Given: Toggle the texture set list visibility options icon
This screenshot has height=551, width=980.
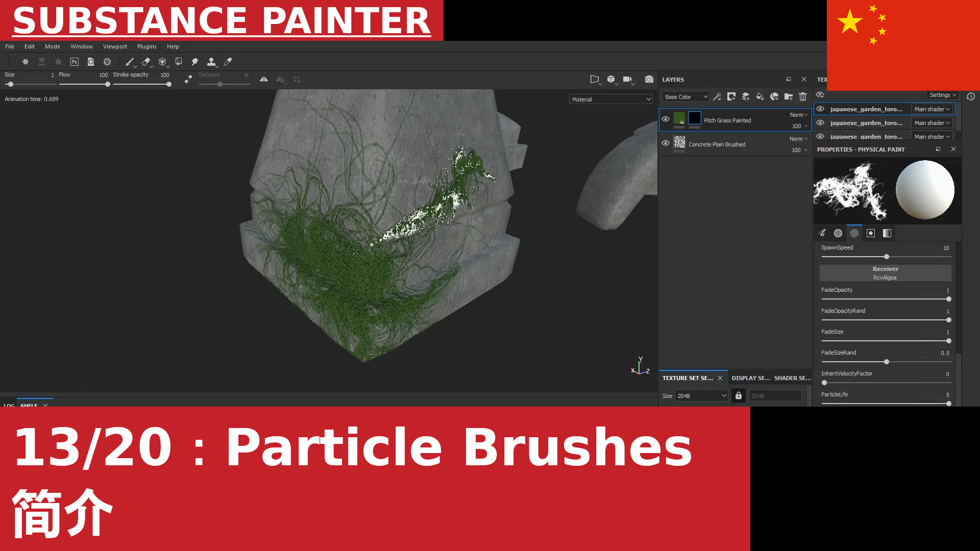Looking at the screenshot, I should click(820, 95).
